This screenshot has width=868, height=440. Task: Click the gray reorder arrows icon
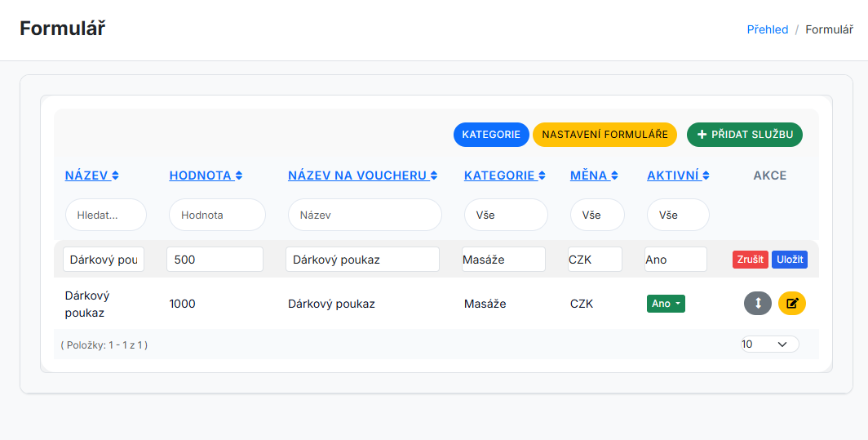pyautogui.click(x=757, y=303)
